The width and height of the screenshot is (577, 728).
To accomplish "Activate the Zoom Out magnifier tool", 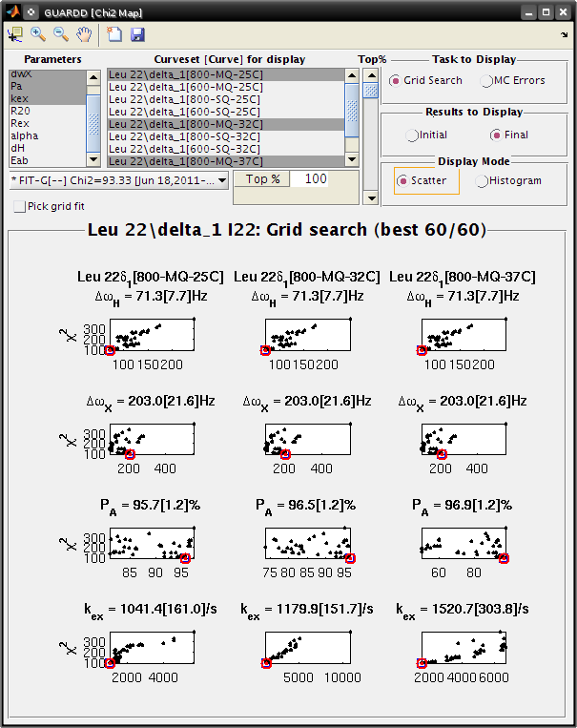I will click(61, 34).
